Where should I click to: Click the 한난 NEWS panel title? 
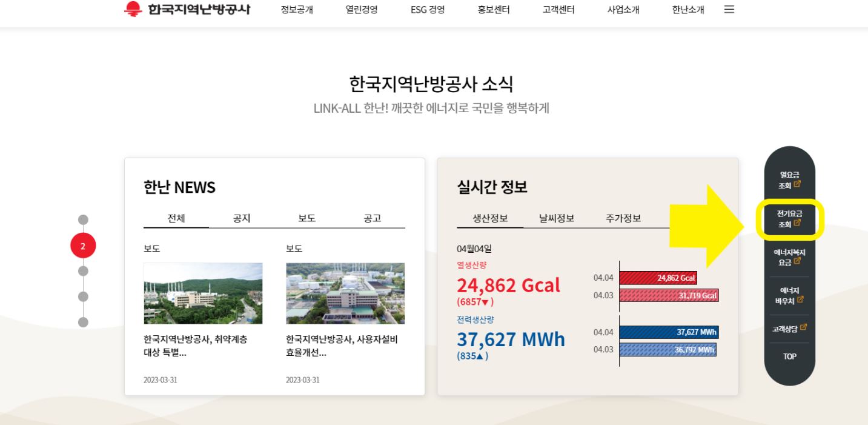point(179,187)
